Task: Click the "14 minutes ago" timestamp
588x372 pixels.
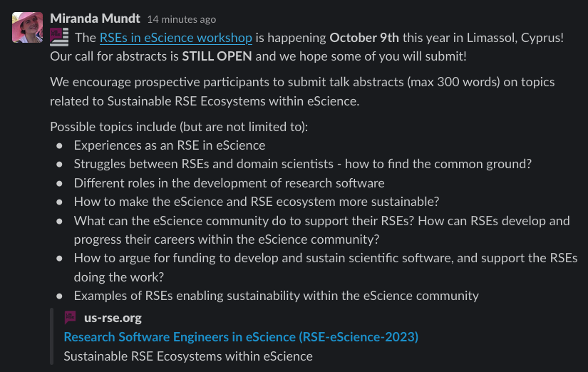Action: pyautogui.click(x=181, y=19)
